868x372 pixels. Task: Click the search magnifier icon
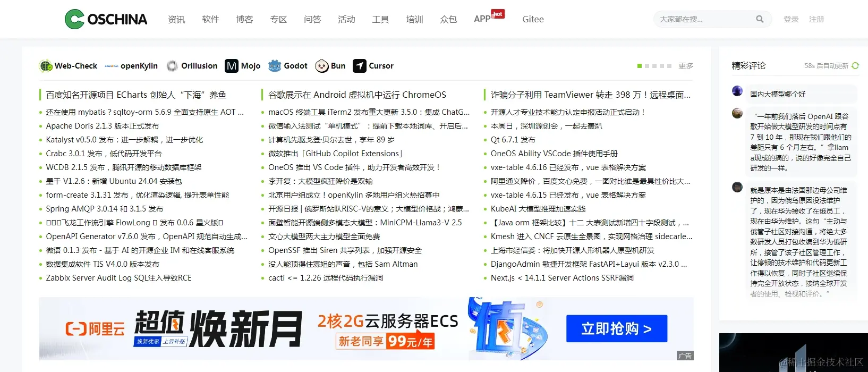pos(760,19)
